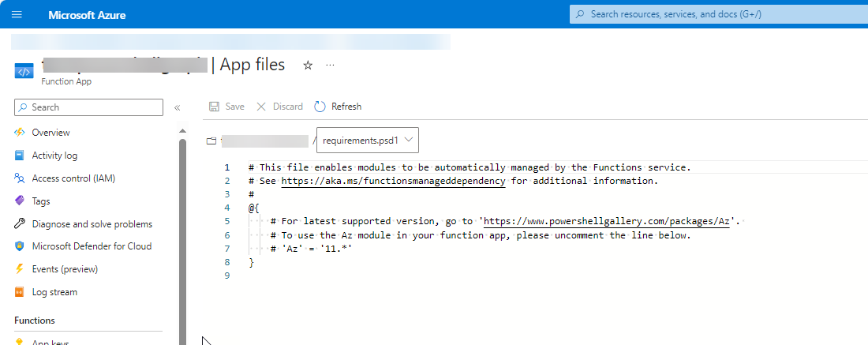Image resolution: width=868 pixels, height=345 pixels.
Task: Open Access control (IAM)
Action: coord(73,178)
